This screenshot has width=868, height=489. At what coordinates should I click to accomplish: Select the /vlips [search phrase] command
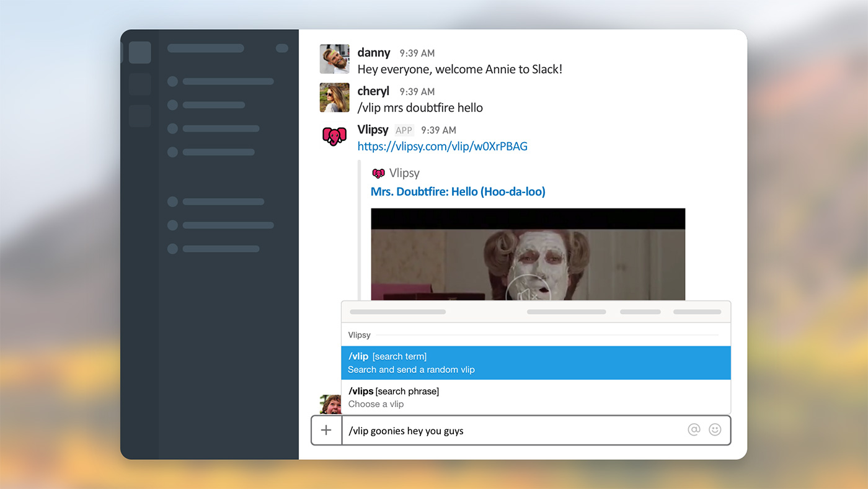click(536, 397)
